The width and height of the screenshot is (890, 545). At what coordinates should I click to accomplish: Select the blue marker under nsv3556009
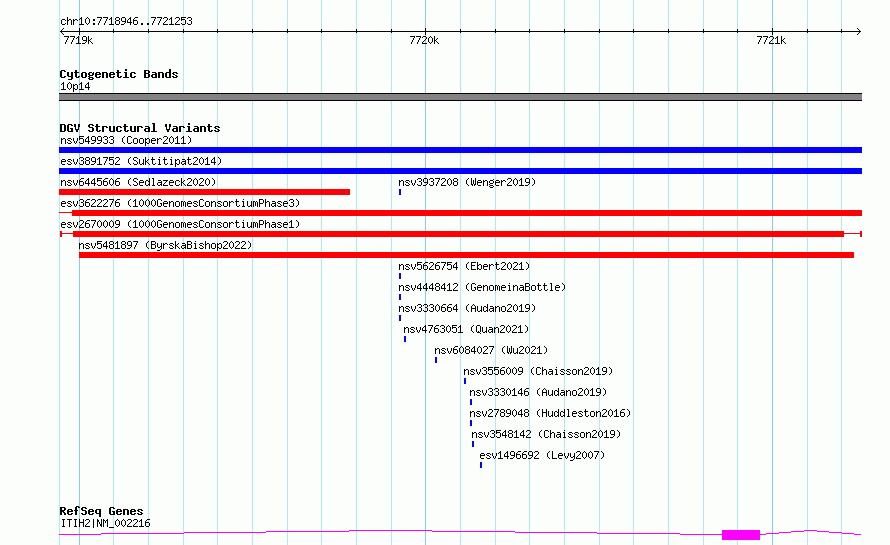pos(465,381)
